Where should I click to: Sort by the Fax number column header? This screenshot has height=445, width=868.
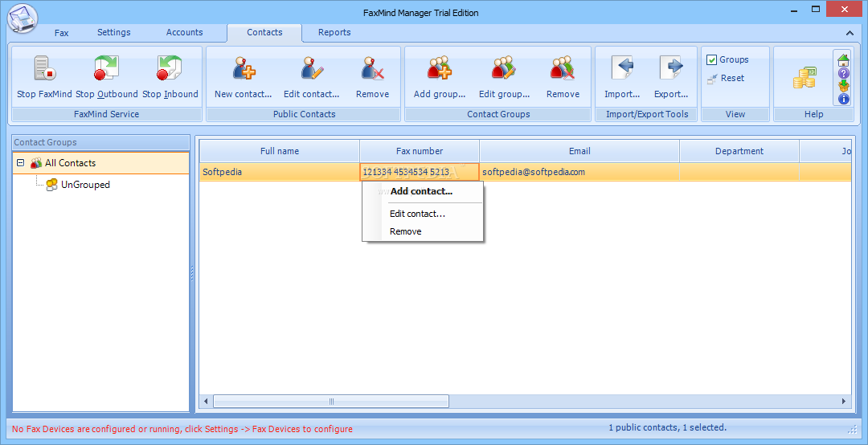[420, 151]
